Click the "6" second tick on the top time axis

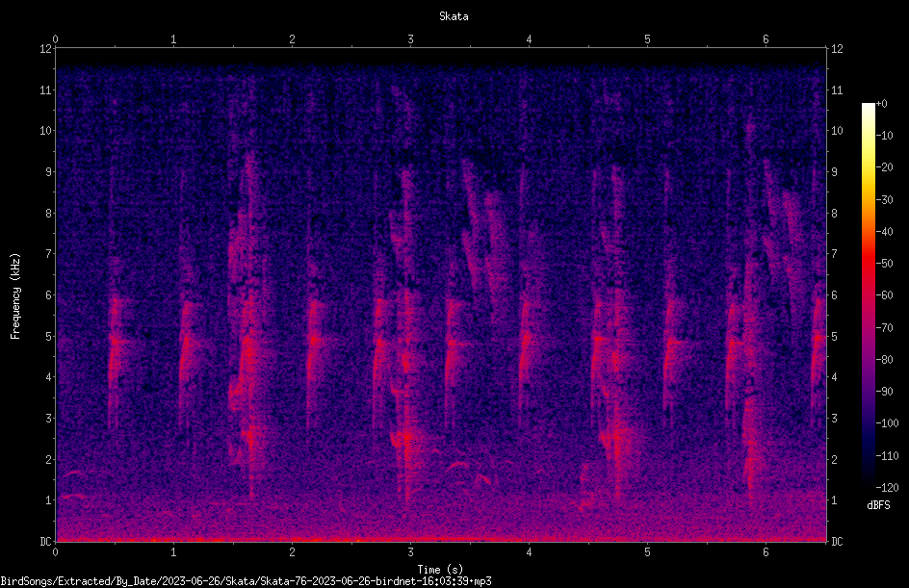[766, 39]
